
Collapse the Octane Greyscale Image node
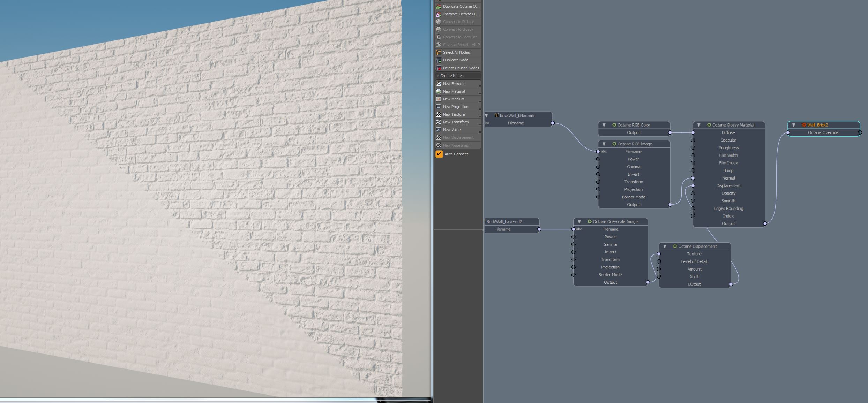click(579, 222)
